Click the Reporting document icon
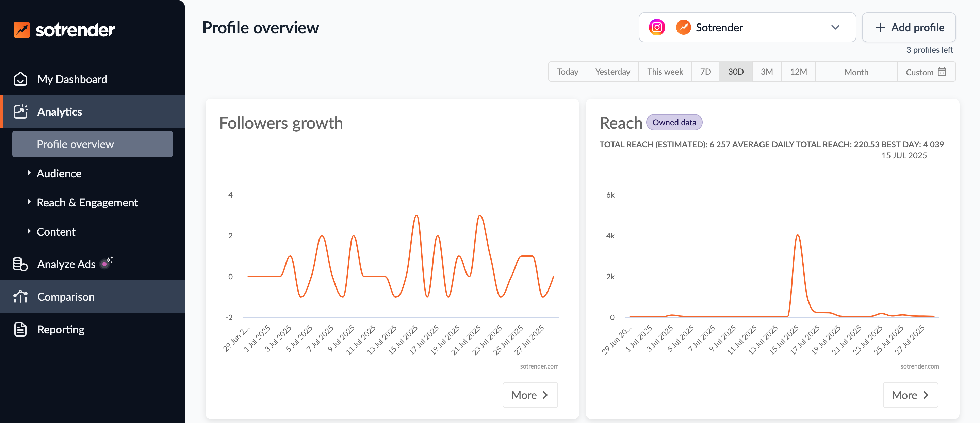Image resolution: width=980 pixels, height=423 pixels. pyautogui.click(x=20, y=329)
